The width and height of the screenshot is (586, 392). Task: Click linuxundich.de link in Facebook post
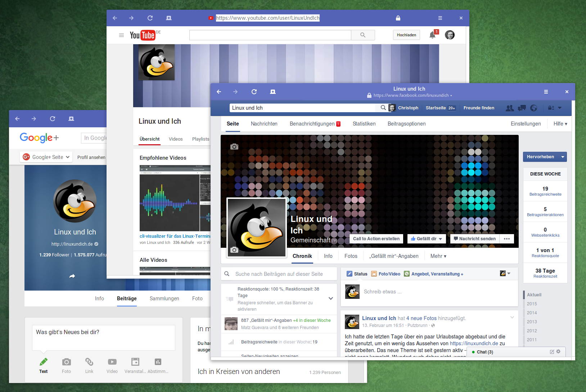pyautogui.click(x=474, y=343)
